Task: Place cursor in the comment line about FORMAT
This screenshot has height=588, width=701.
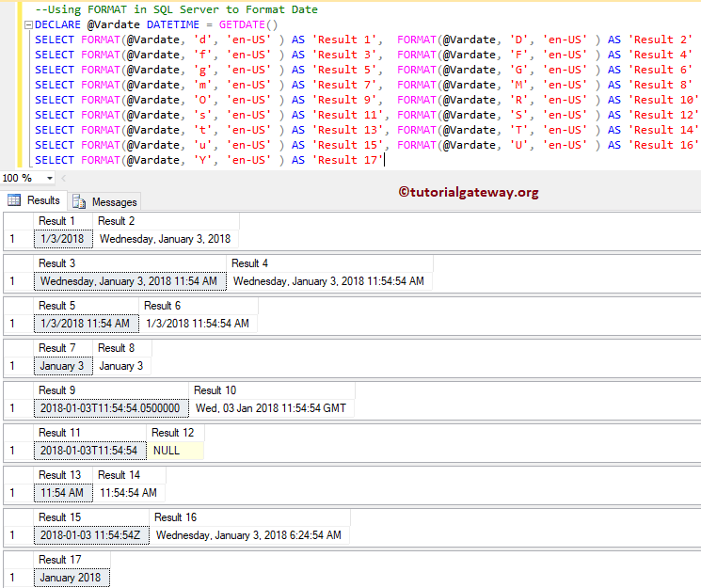Action: pyautogui.click(x=177, y=9)
